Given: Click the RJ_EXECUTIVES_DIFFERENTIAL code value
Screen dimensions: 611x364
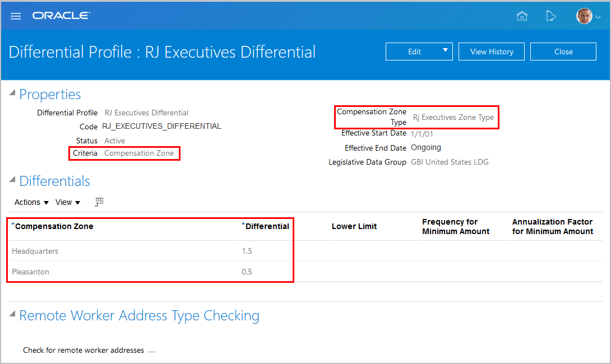Looking at the screenshot, I should [x=161, y=126].
